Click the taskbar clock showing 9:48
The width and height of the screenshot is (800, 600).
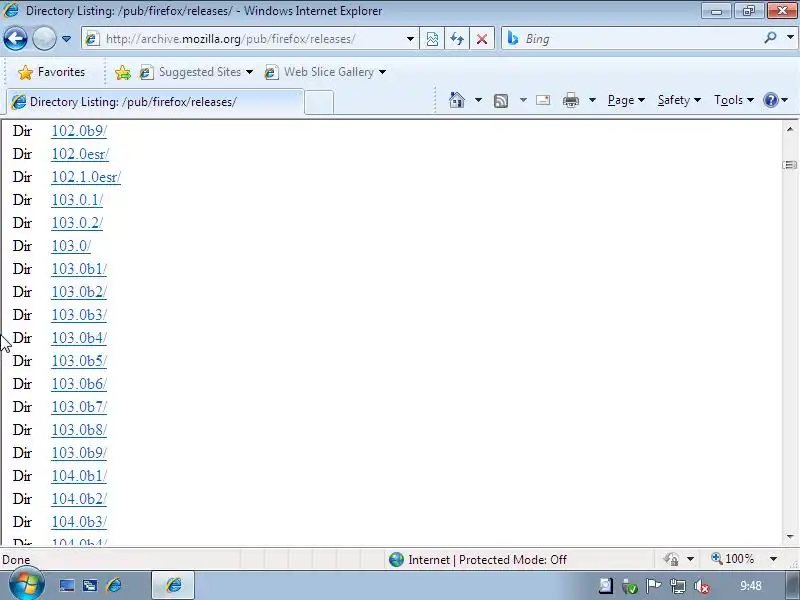point(751,586)
